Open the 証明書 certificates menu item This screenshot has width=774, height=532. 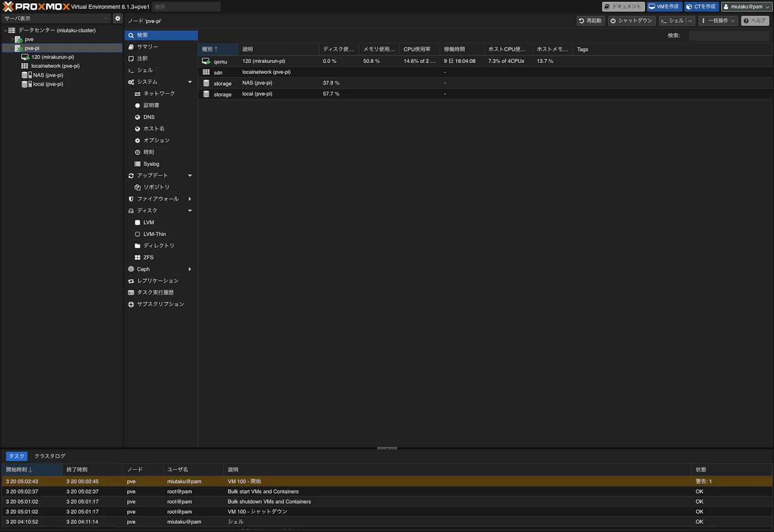coord(161,105)
